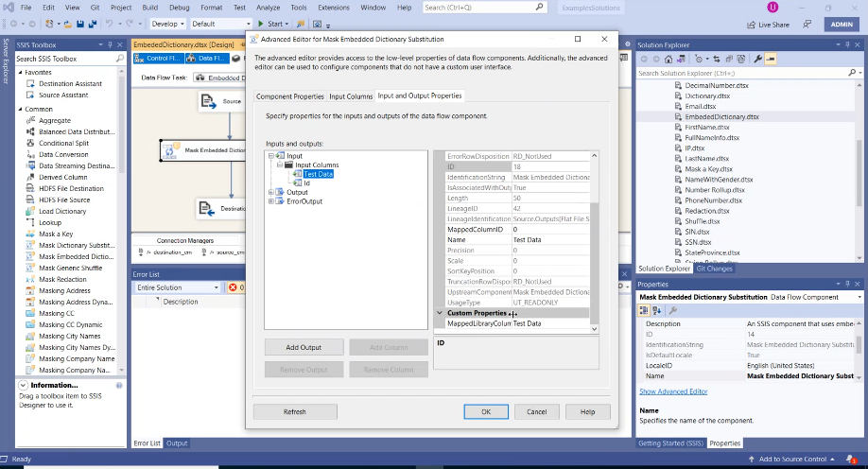
Task: Toggle auto-hide pin on Solution Explorer
Action: tap(847, 44)
